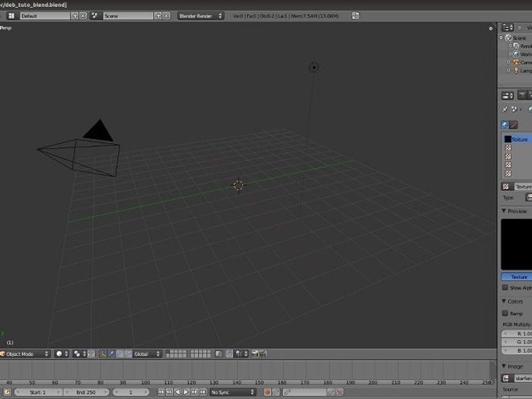
Task: Select the Lamp item in outliner
Action: [523, 70]
